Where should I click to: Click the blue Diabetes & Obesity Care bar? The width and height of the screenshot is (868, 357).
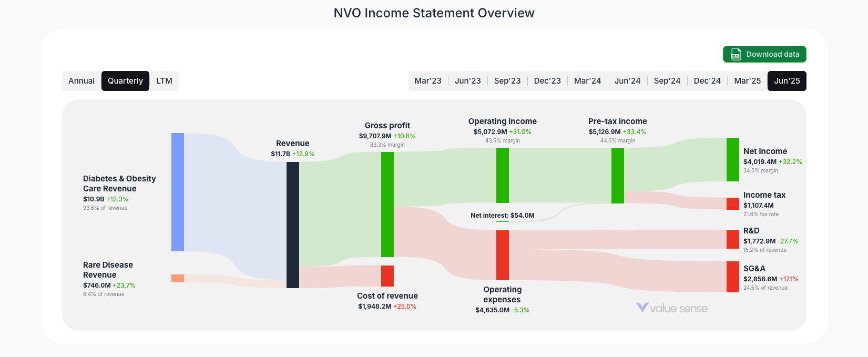pos(178,192)
